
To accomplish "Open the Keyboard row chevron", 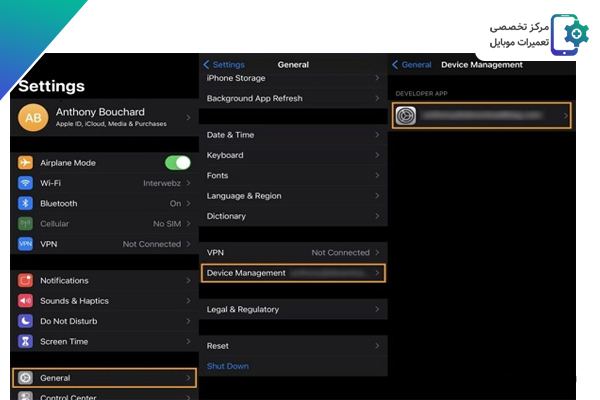I will point(377,155).
